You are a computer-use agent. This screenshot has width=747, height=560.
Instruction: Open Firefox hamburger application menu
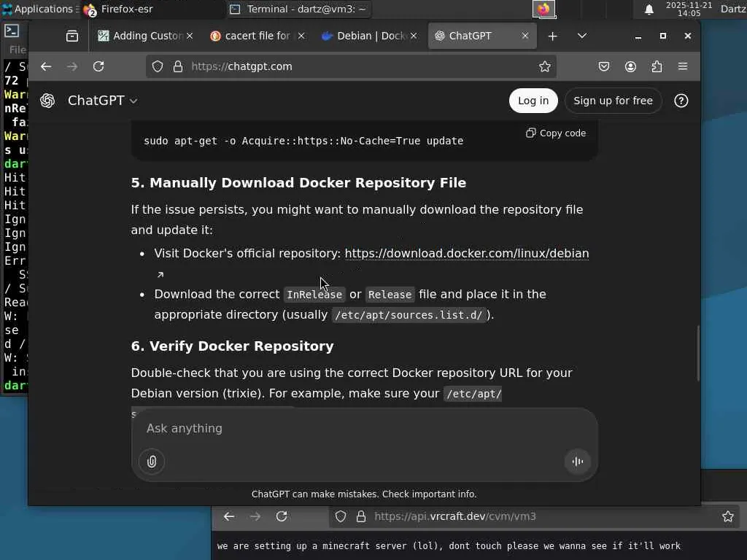click(683, 66)
